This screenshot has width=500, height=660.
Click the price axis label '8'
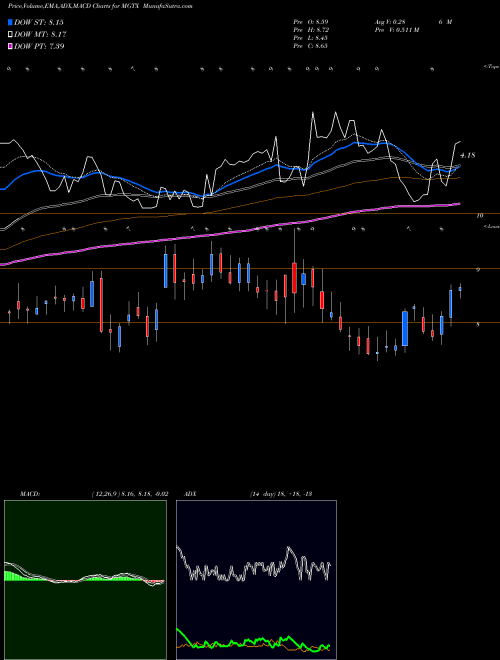[x=478, y=325]
